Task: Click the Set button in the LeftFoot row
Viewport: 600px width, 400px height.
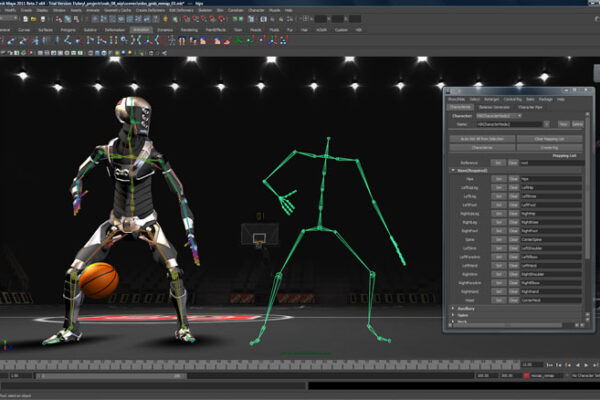Action: point(498,205)
